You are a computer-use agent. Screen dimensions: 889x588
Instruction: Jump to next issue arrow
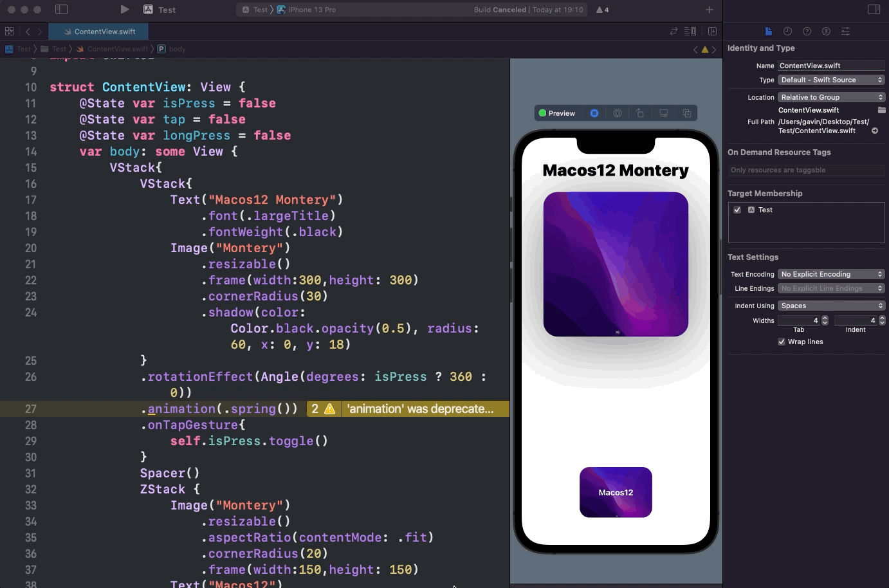click(x=714, y=49)
